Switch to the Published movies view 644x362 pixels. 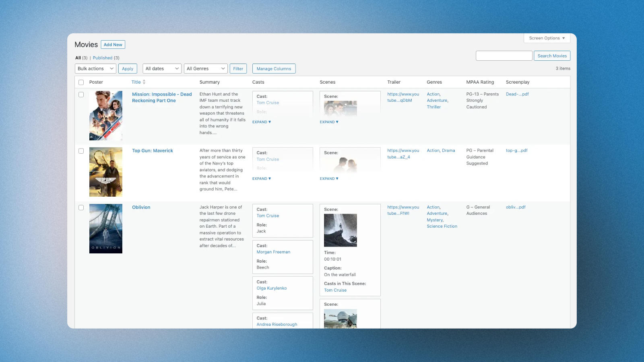103,58
